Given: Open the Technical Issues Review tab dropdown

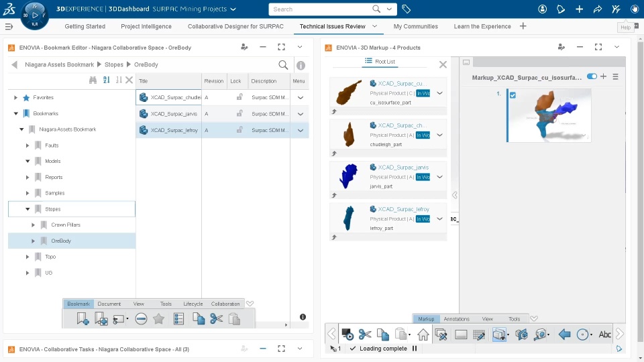Looking at the screenshot, I should [x=374, y=26].
